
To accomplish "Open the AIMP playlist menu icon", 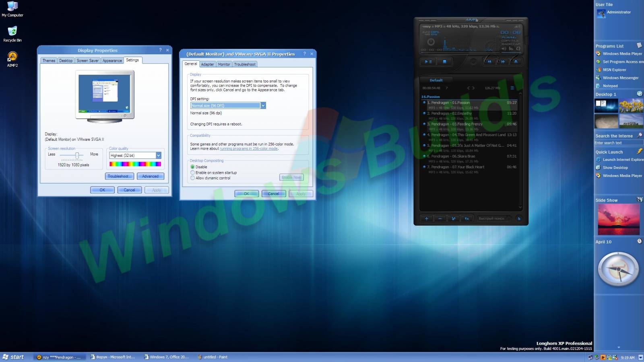I will [x=512, y=88].
